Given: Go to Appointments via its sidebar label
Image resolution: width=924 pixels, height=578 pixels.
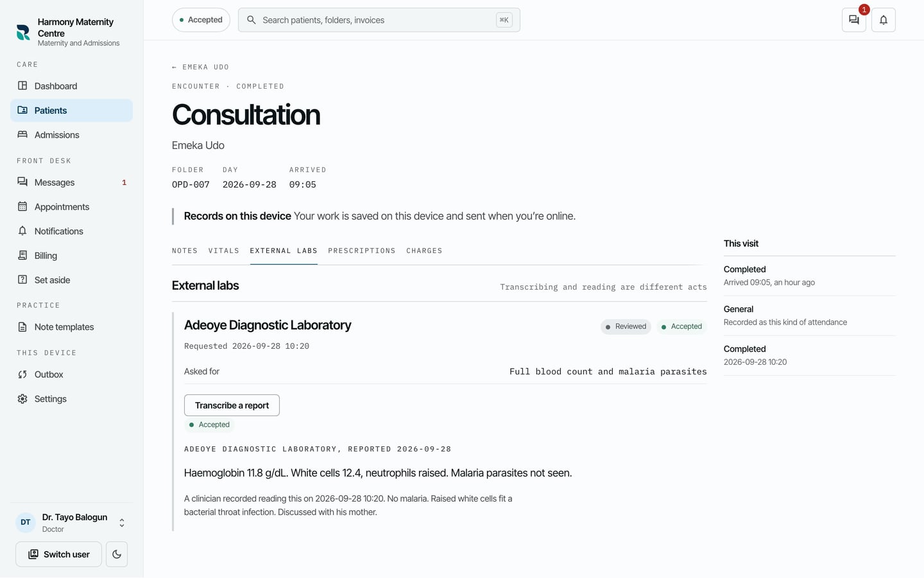Looking at the screenshot, I should point(62,207).
